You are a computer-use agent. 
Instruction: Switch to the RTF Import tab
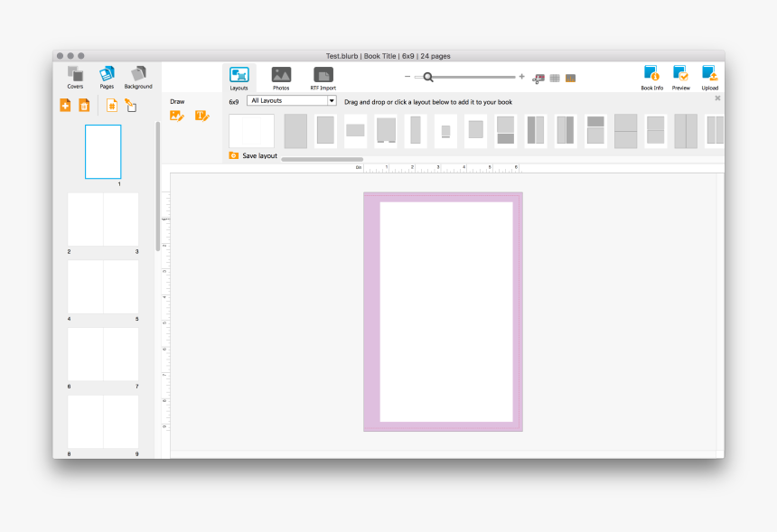(323, 78)
